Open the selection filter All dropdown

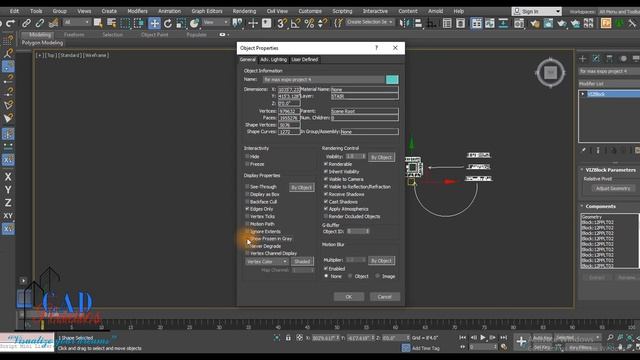pos(76,22)
